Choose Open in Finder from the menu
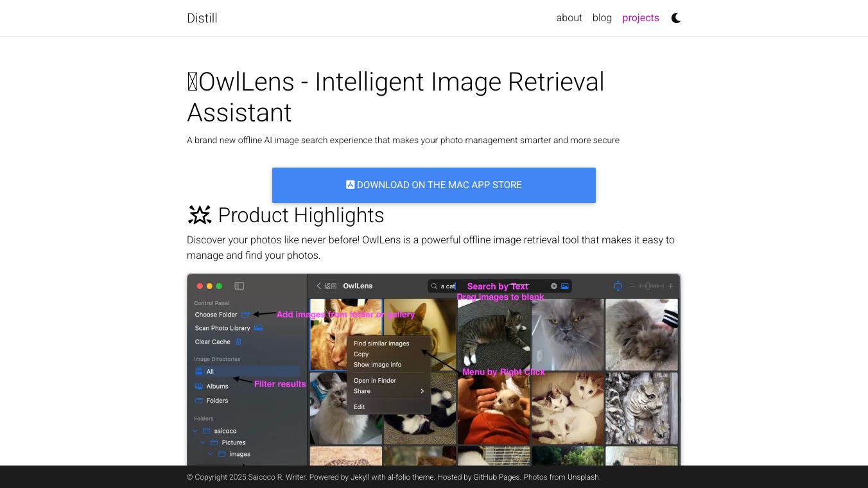 (375, 381)
